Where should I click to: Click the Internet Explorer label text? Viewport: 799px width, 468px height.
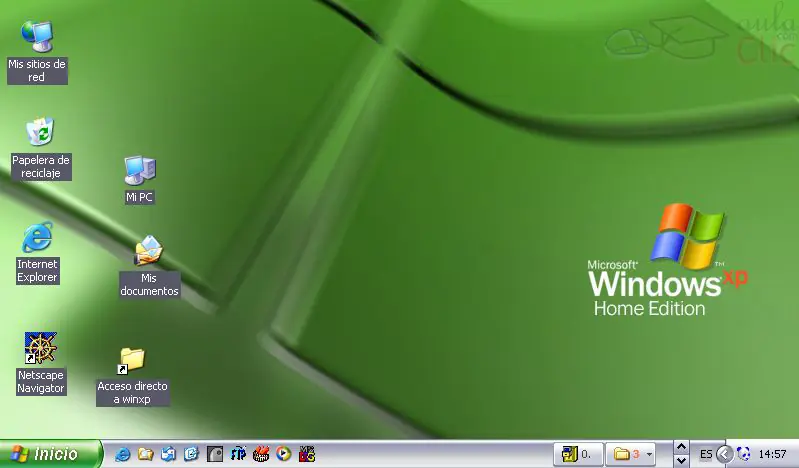tap(37, 271)
